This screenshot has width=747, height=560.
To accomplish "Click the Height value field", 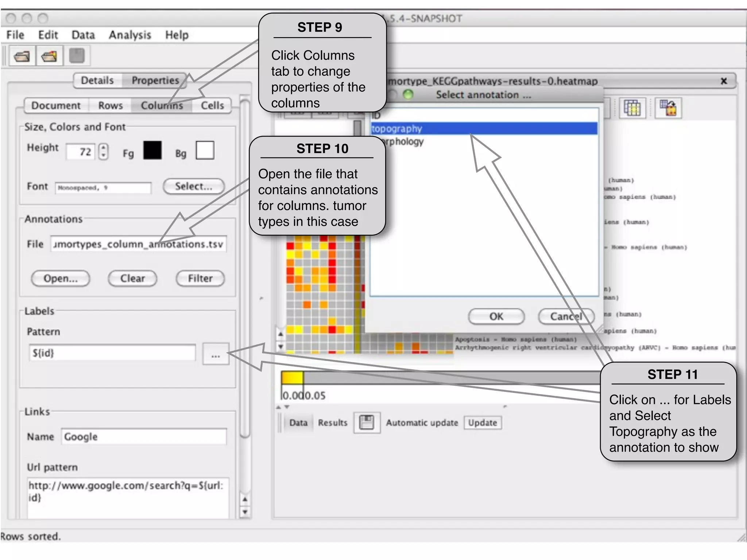I will tap(81, 152).
